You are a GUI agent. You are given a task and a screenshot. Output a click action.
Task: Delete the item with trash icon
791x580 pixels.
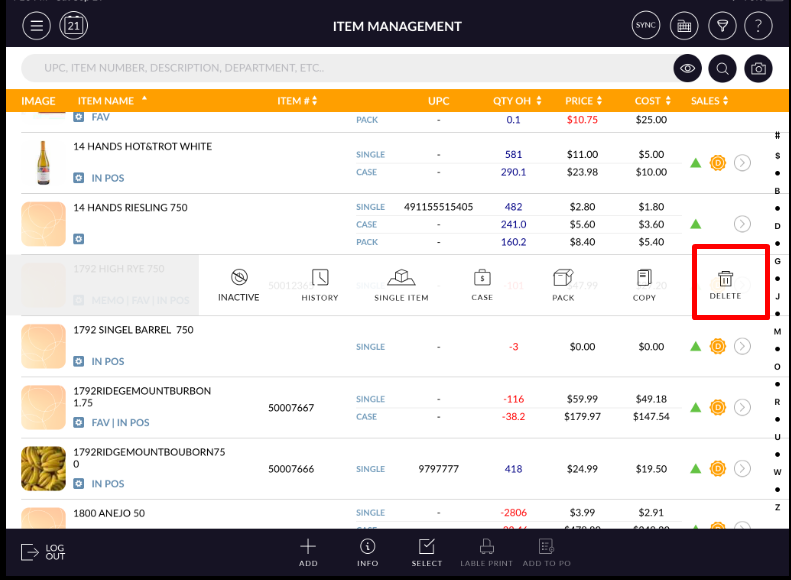(726, 285)
